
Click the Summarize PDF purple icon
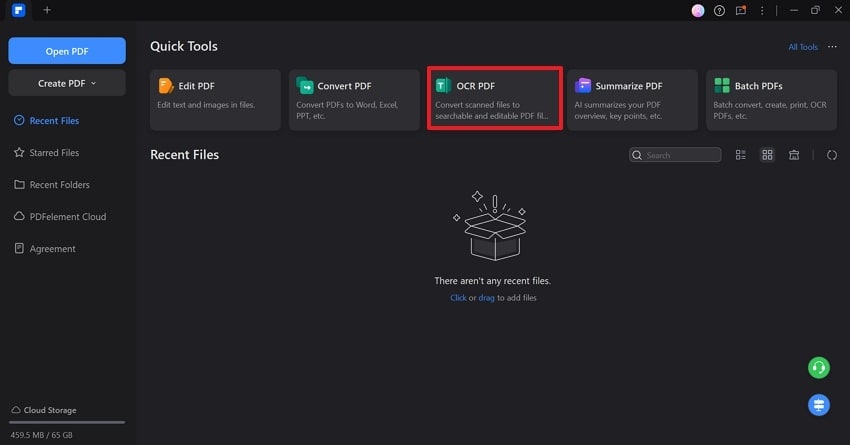click(583, 85)
